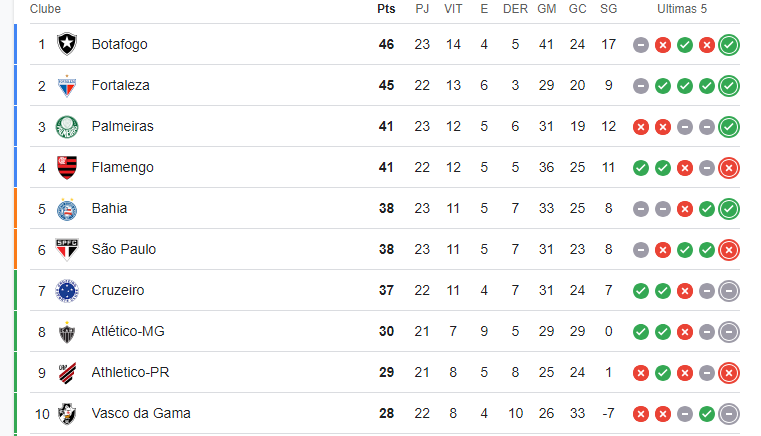Image resolution: width=761 pixels, height=436 pixels.
Task: Click the SG column header
Action: 609,9
